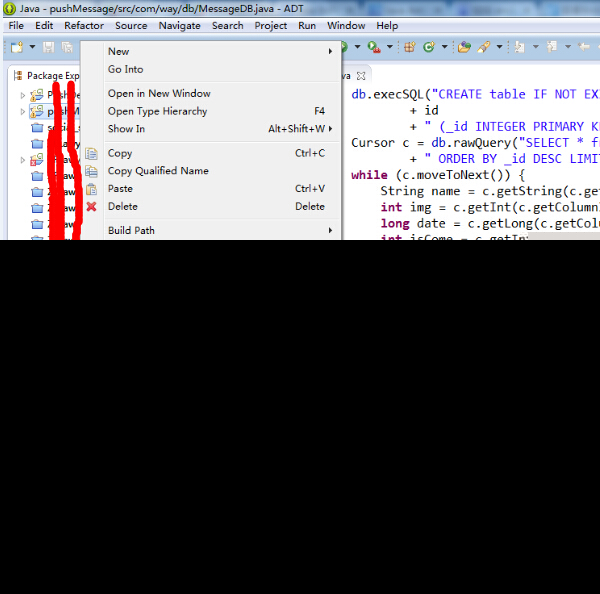Select the Package Explorer view tab
The image size is (600, 594).
(x=48, y=76)
